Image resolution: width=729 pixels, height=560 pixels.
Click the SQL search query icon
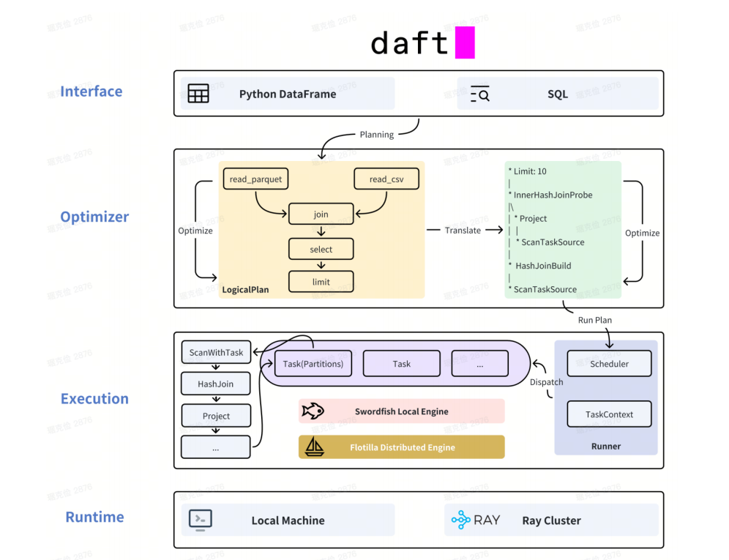click(x=480, y=94)
